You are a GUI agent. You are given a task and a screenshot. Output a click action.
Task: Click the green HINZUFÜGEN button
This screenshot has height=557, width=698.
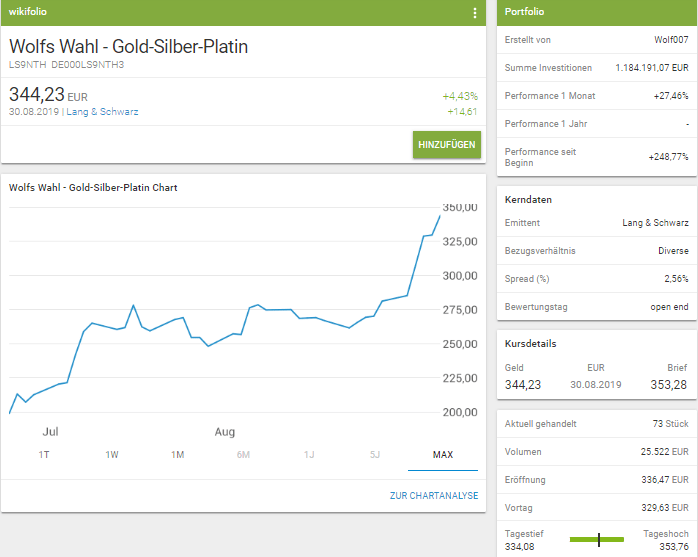pos(446,145)
